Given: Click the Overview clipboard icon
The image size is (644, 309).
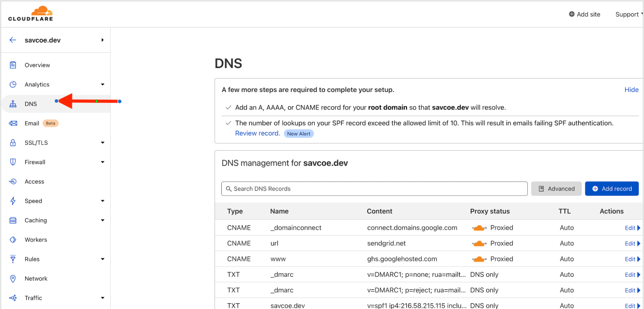Looking at the screenshot, I should point(13,65).
